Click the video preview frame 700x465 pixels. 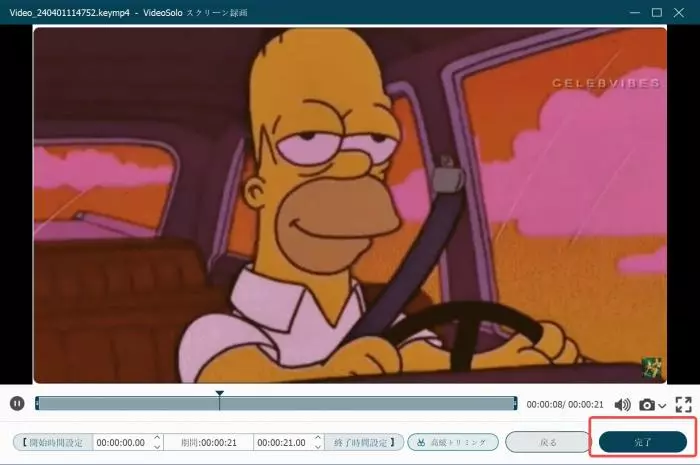350,205
